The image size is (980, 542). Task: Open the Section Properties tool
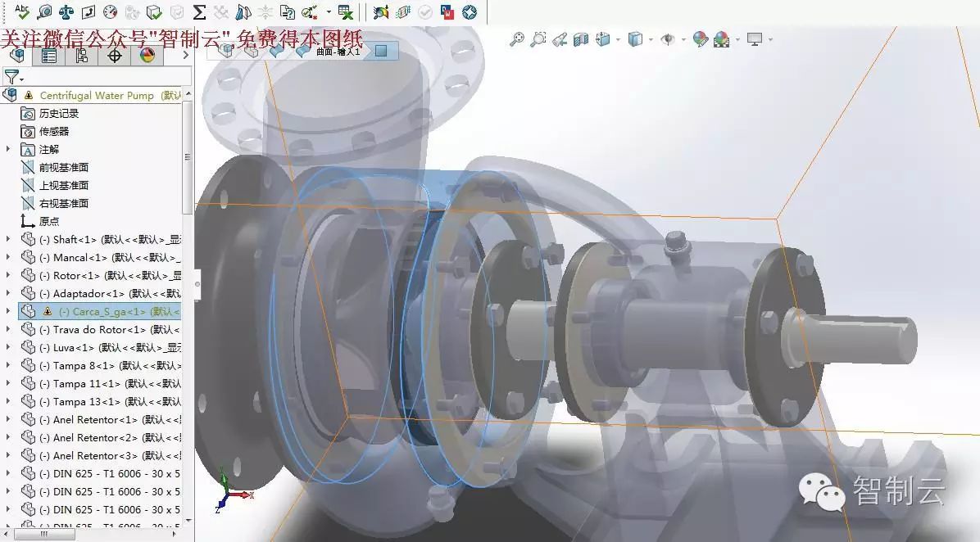pos(88,11)
